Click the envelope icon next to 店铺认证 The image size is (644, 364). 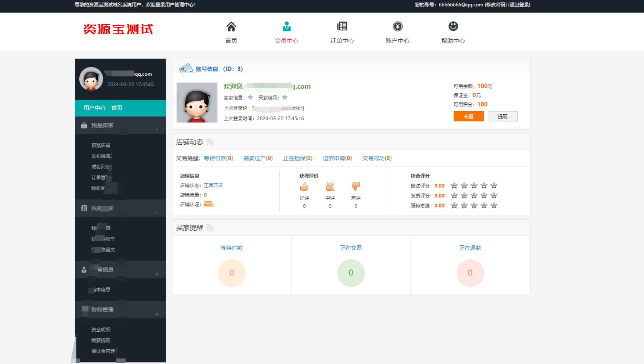209,204
